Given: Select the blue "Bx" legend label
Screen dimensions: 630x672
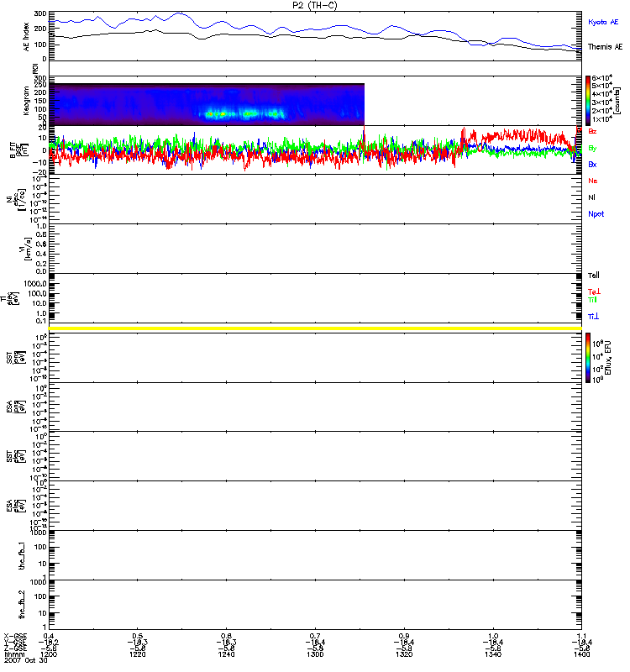Looking at the screenshot, I should 592,164.
